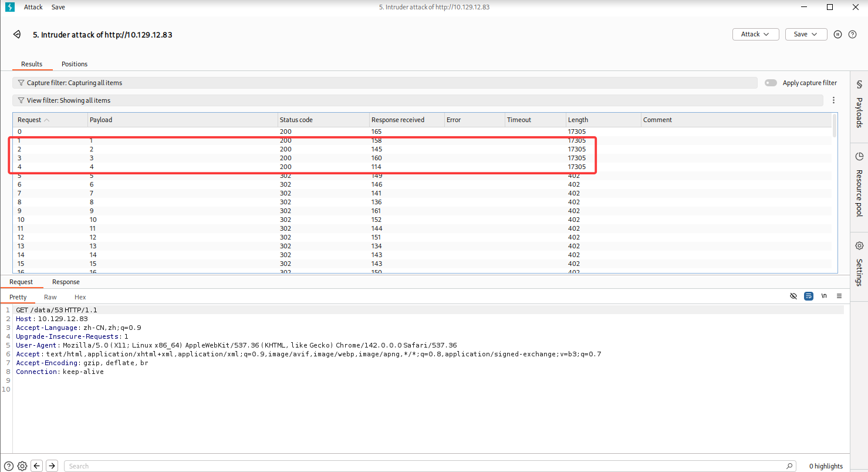The width and height of the screenshot is (868, 472).
Task: Switch to the Positions tab
Action: [75, 64]
